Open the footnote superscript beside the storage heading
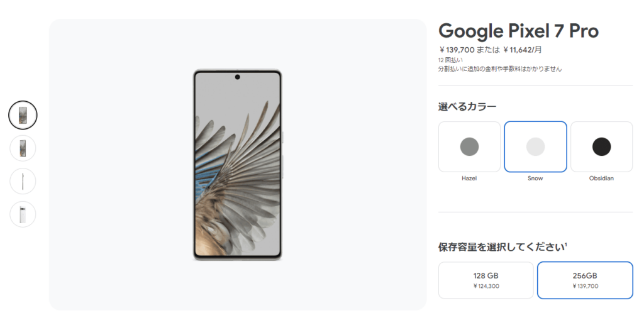This screenshot has height=325, width=644. click(565, 245)
